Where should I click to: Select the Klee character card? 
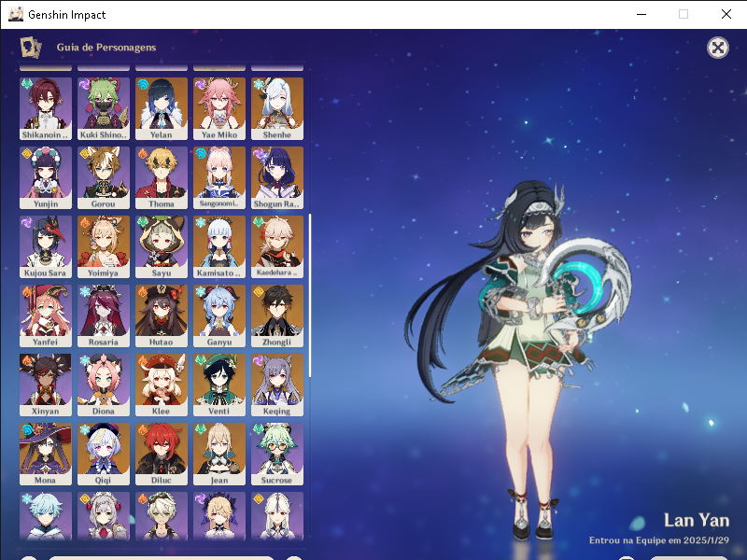162,385
